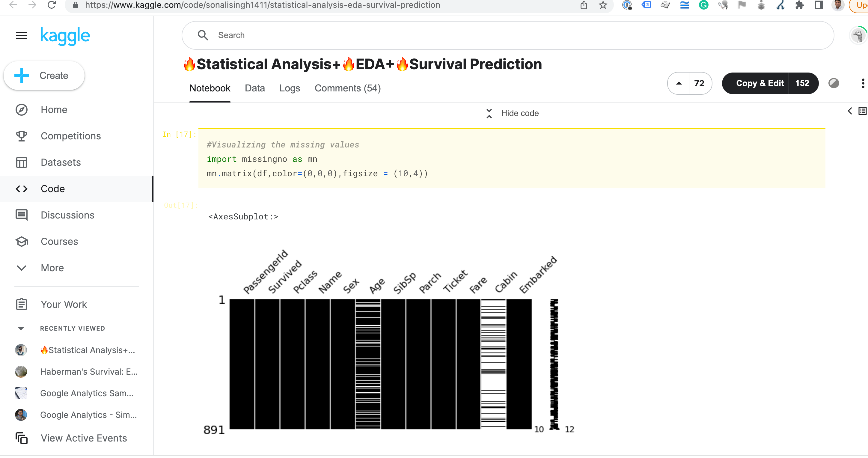This screenshot has width=868, height=458.
Task: Select the Competitions sidebar icon
Action: pyautogui.click(x=21, y=136)
